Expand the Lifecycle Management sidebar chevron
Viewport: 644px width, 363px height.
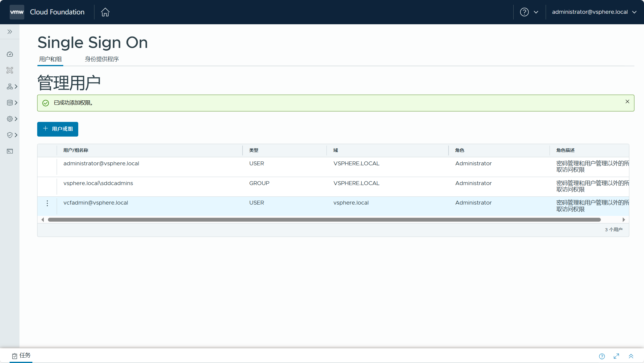pos(16,103)
